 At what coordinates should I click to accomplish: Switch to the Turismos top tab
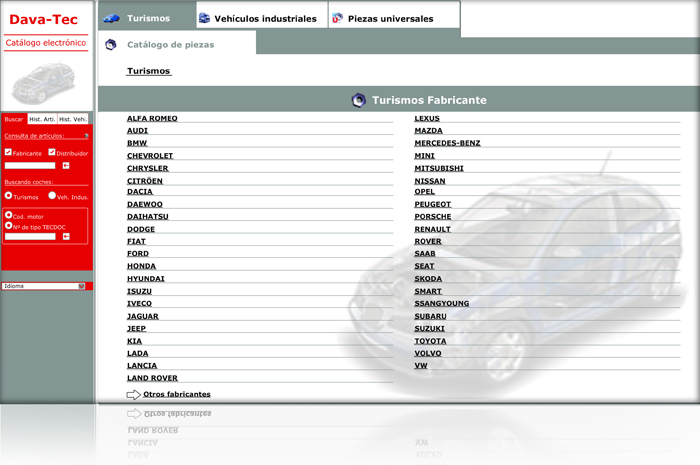point(147,18)
